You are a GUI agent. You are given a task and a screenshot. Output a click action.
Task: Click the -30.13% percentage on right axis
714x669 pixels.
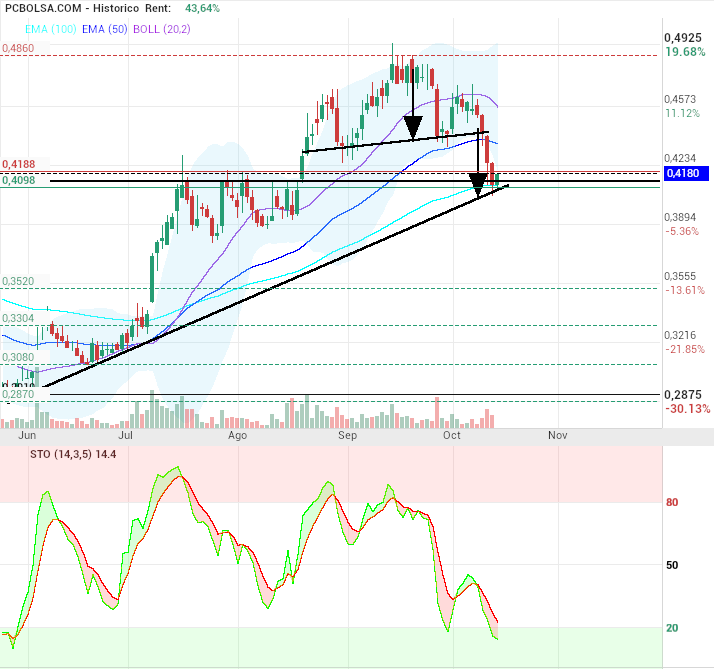[687, 408]
